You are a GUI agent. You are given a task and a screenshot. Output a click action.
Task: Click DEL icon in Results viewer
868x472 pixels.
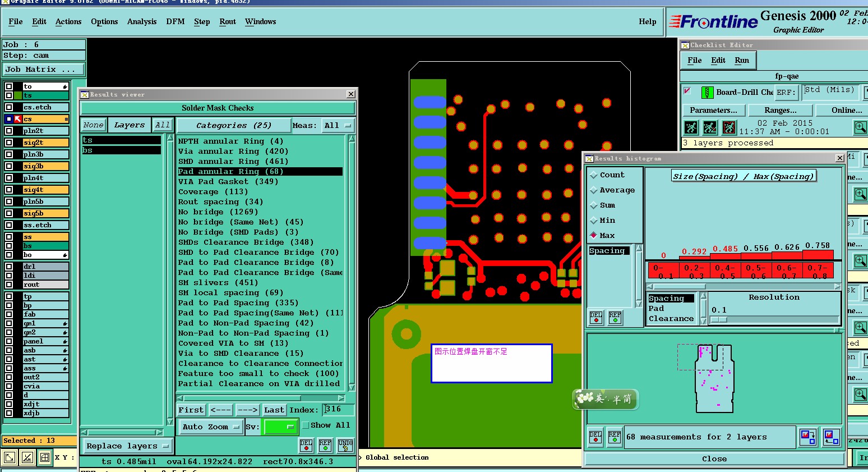pyautogui.click(x=306, y=446)
